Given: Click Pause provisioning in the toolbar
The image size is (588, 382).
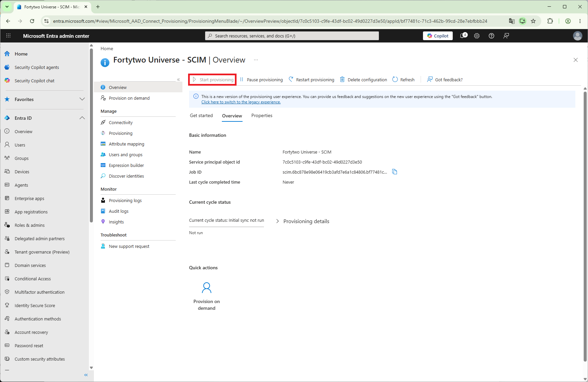Looking at the screenshot, I should (x=261, y=80).
